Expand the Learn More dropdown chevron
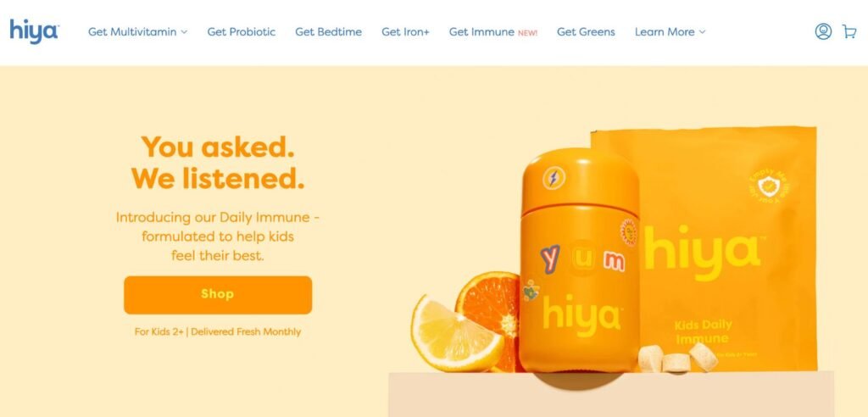 point(702,32)
